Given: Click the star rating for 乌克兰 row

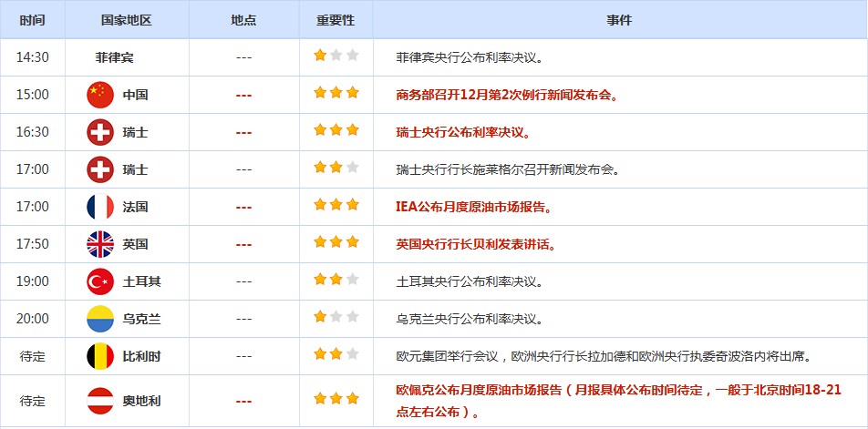Looking at the screenshot, I should pyautogui.click(x=336, y=318).
